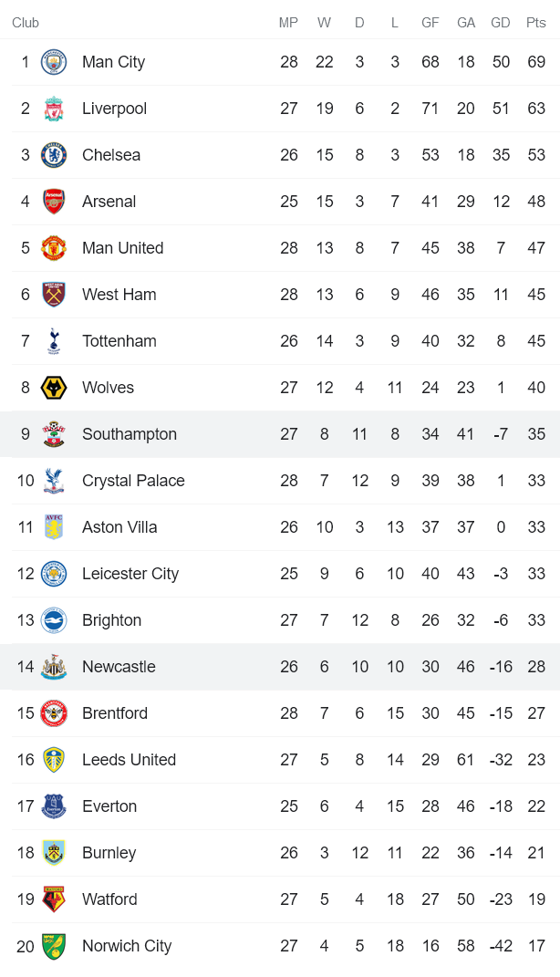Click the Watford club crest
The height and width of the screenshot is (977, 560).
coord(53,899)
